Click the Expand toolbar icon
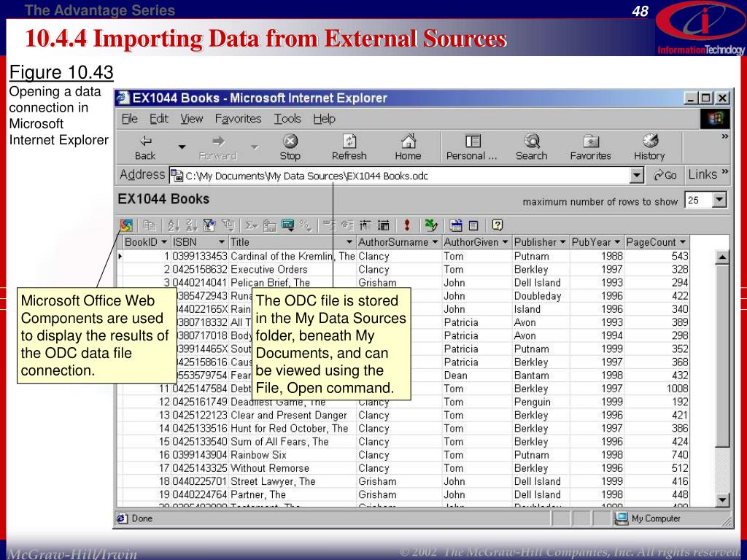747x560 pixels. pyautogui.click(x=347, y=225)
